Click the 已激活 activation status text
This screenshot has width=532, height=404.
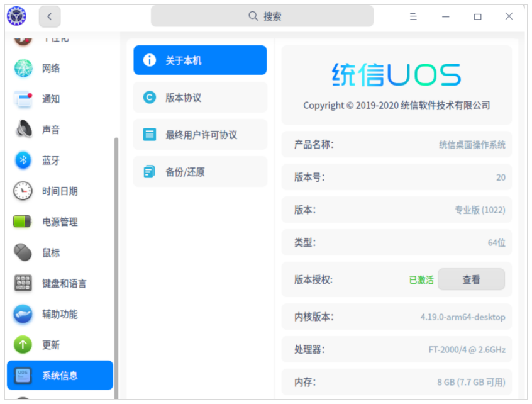421,280
